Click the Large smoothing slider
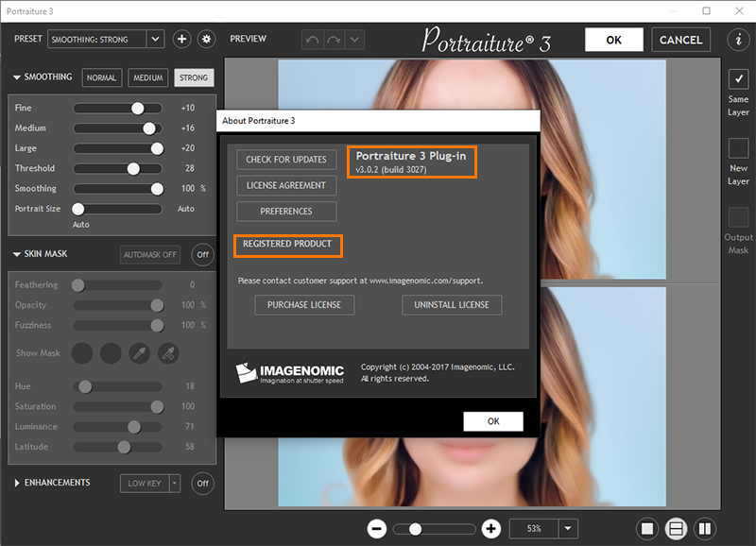756x546 pixels. coord(117,149)
